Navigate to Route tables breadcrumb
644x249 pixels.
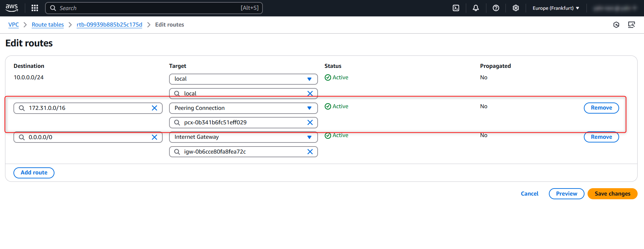(48, 25)
